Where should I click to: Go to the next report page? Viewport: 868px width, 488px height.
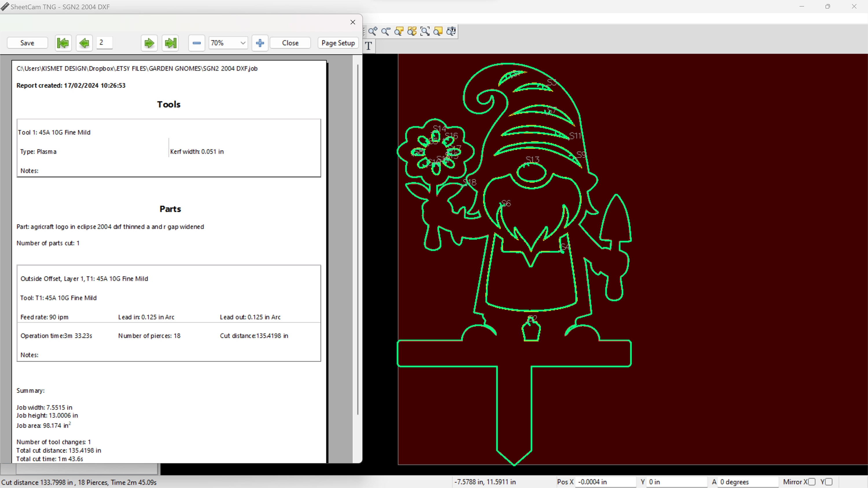point(149,43)
